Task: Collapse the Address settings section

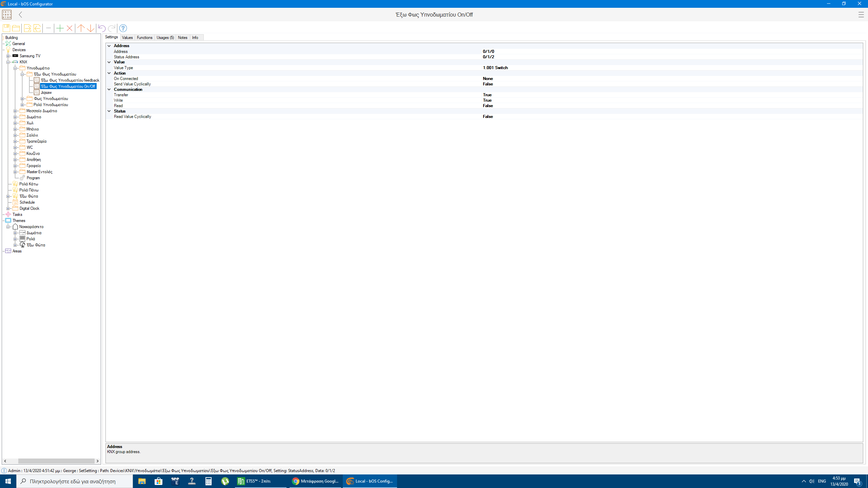Action: click(x=109, y=46)
